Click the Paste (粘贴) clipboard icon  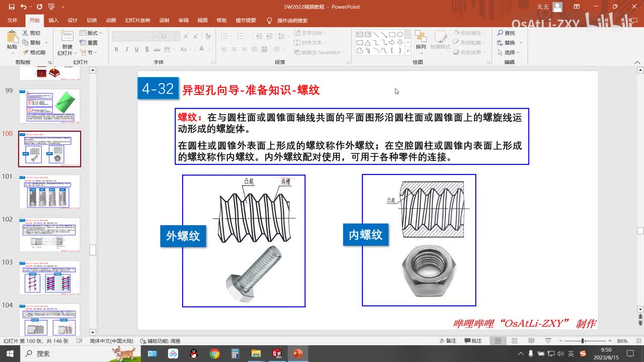[x=12, y=36]
